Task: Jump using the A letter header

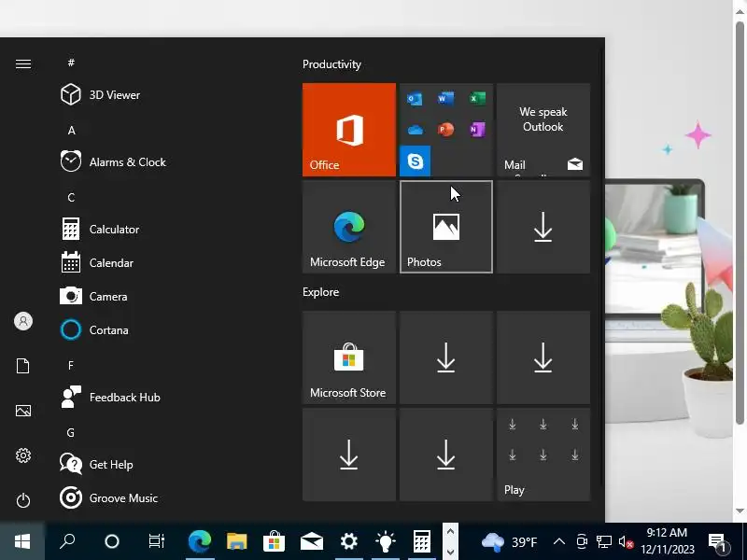Action: coord(72,130)
